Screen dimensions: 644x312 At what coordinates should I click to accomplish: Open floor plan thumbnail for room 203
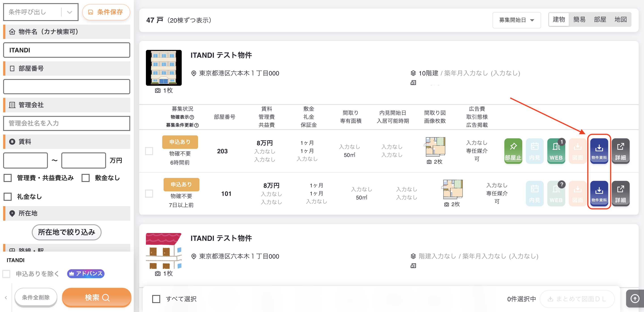pos(435,147)
